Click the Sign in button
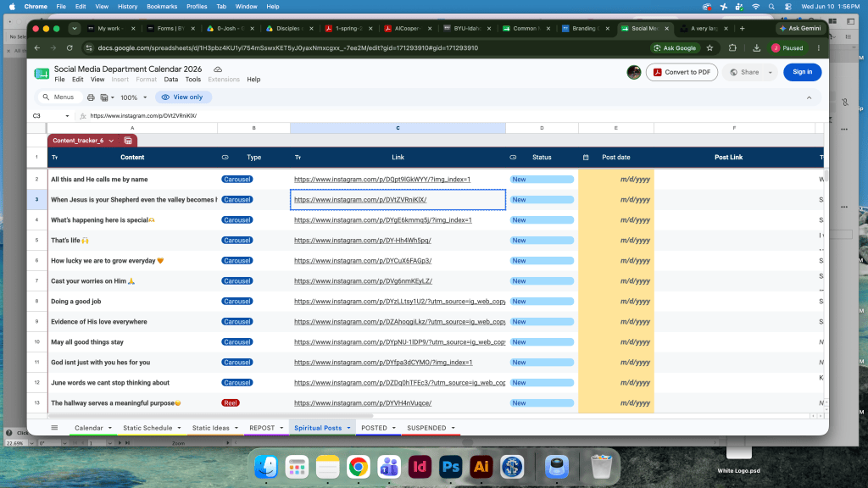Image resolution: width=868 pixels, height=488 pixels. (802, 72)
